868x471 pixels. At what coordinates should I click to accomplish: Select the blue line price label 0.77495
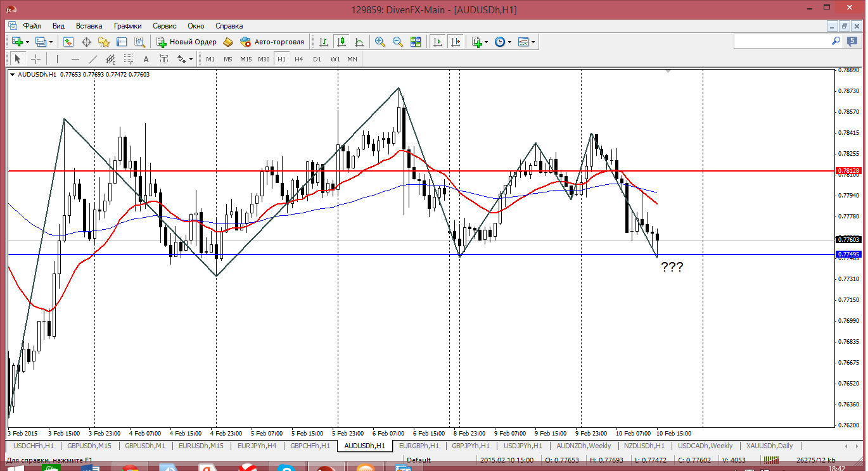[848, 254]
